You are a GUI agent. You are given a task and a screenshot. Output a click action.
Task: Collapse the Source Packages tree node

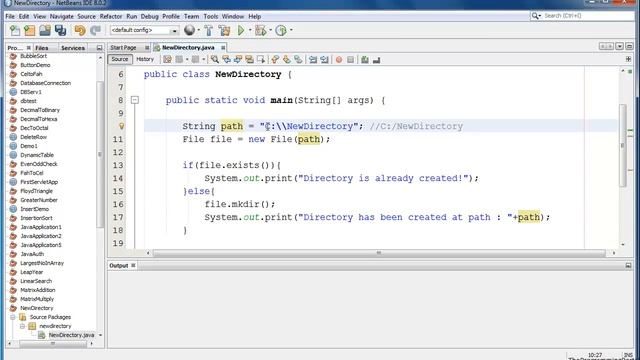pos(13,317)
